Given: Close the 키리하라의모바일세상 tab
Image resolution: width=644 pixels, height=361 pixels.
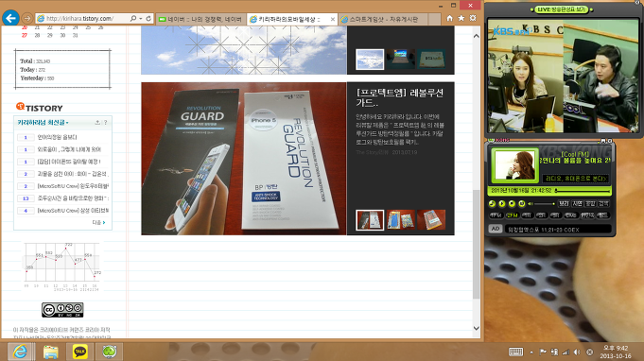Looking at the screenshot, I should pyautogui.click(x=332, y=19).
